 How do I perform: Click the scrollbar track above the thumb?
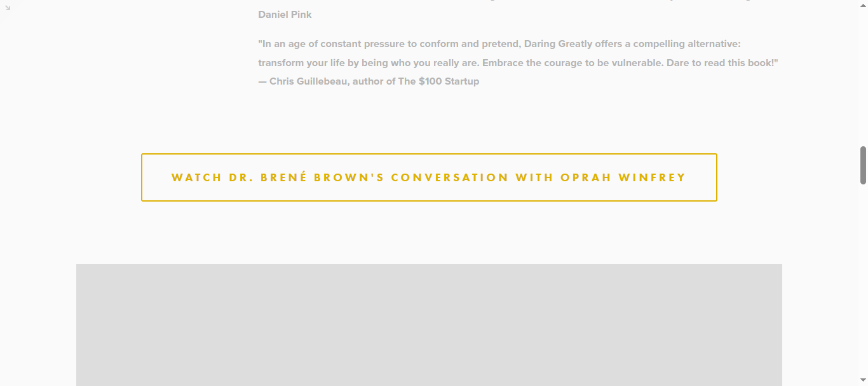pos(863,76)
